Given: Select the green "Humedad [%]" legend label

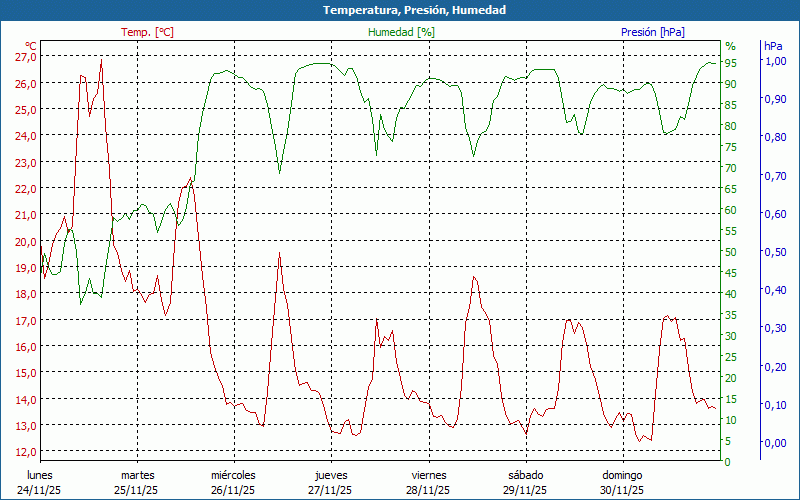Looking at the screenshot, I should 401,32.
